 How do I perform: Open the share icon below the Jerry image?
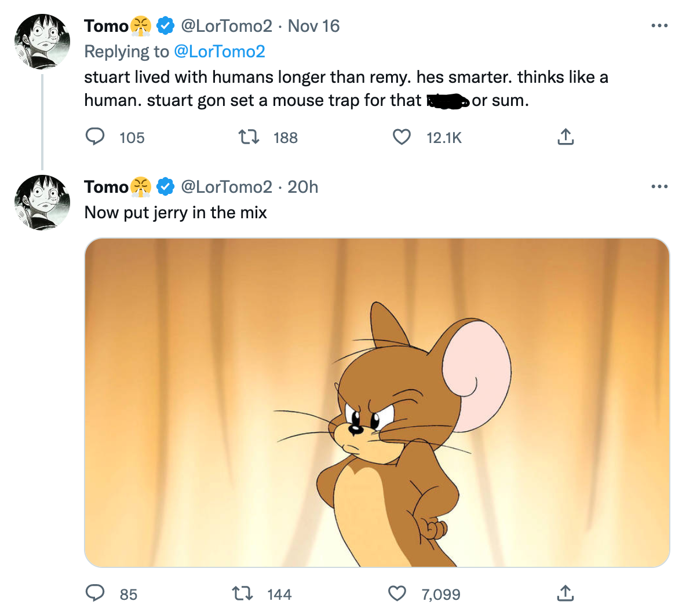point(565,593)
